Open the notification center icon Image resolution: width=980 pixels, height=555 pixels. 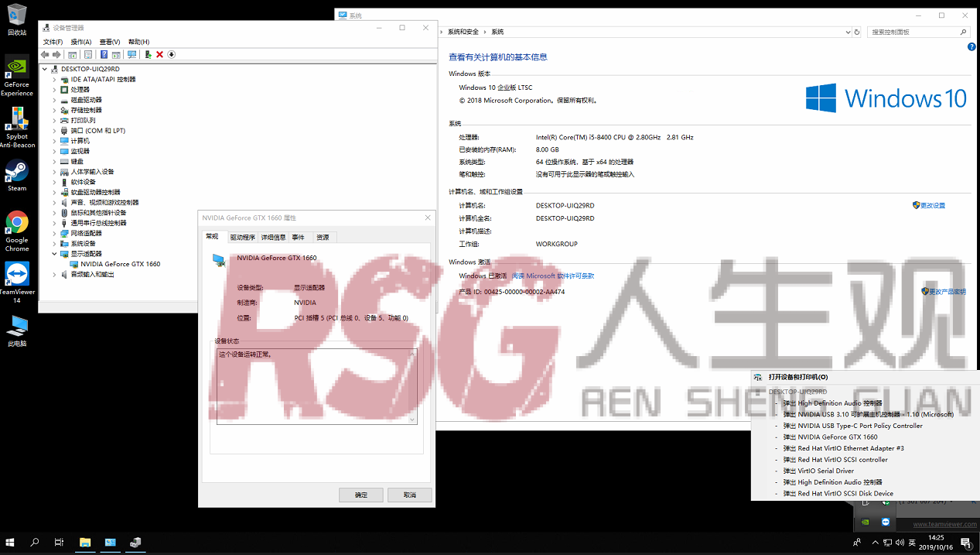point(967,543)
